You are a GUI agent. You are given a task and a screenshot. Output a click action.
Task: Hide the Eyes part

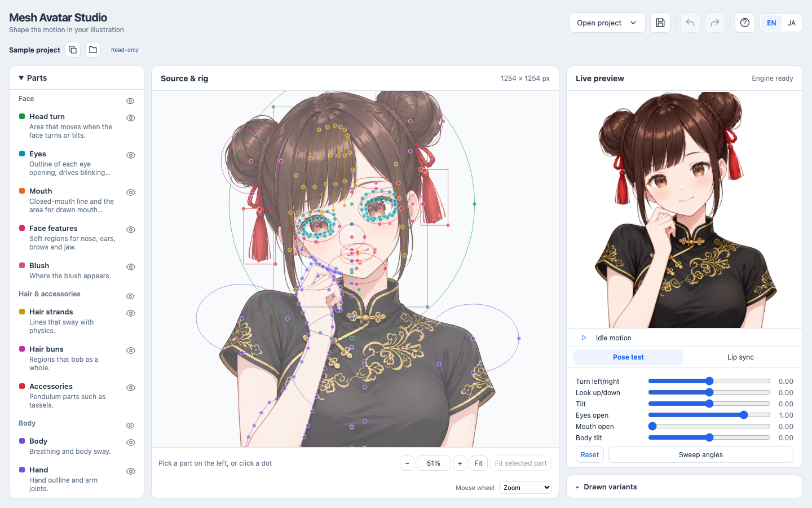131,155
